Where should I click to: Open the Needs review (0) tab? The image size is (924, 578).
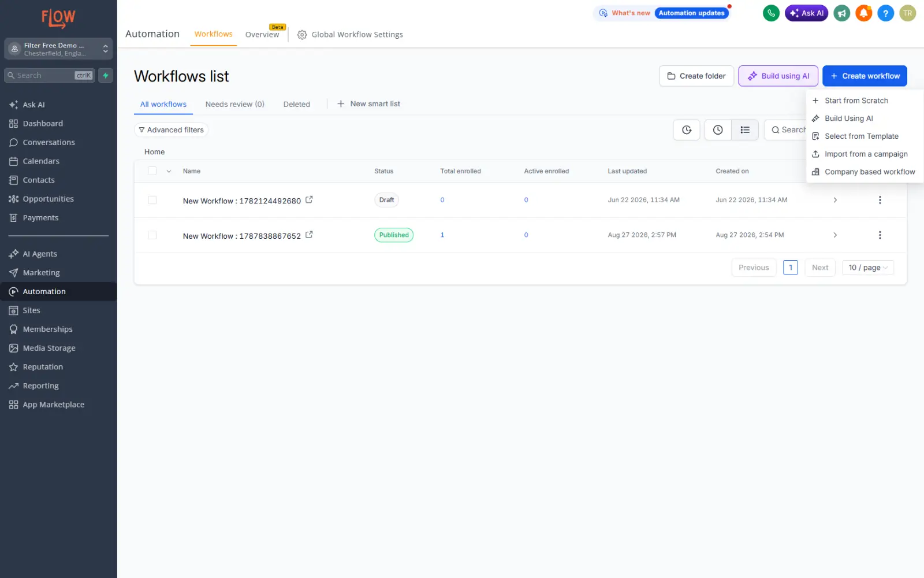tap(234, 105)
